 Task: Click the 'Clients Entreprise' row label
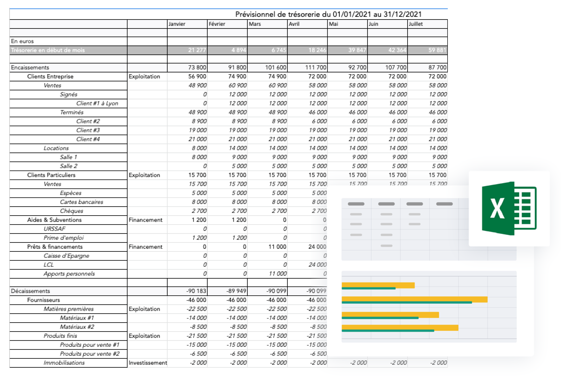[x=68, y=77]
